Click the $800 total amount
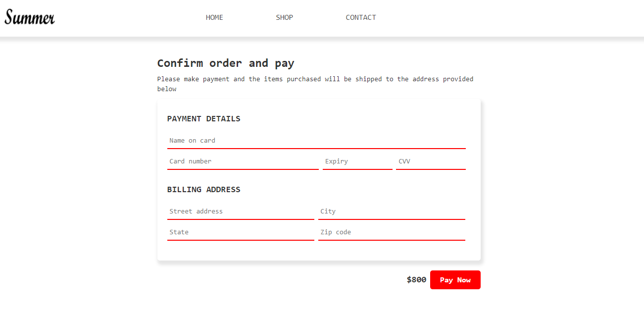This screenshot has width=644, height=316. (416, 280)
